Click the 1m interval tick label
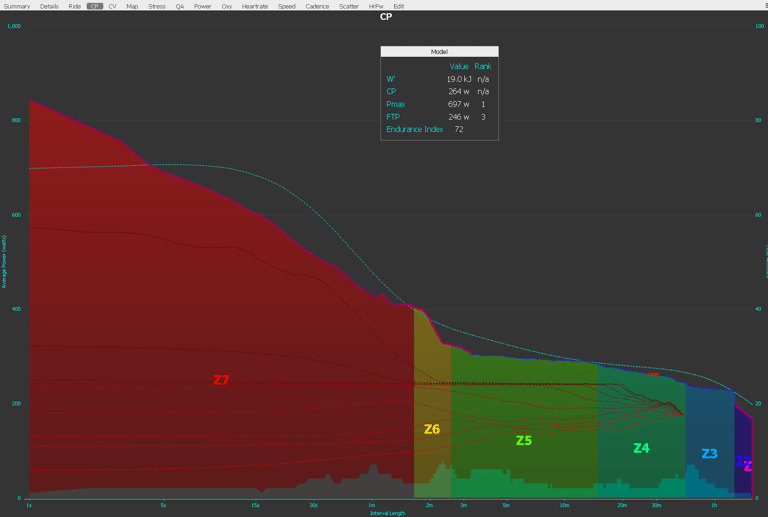The image size is (768, 517). point(372,505)
